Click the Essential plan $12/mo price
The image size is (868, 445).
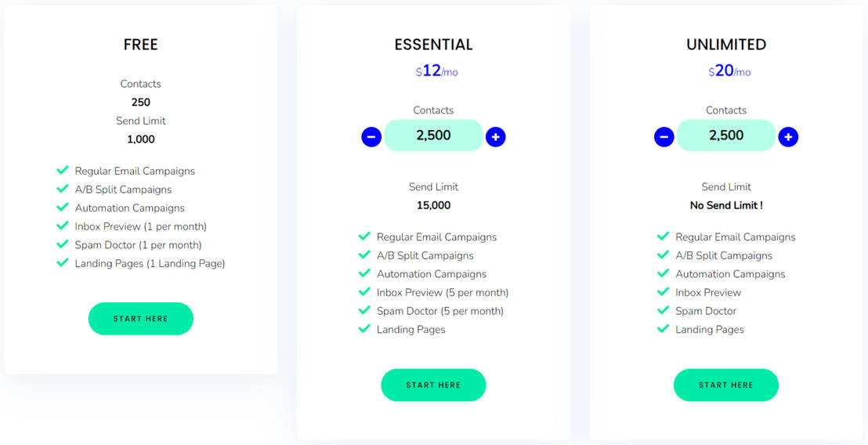coord(436,71)
